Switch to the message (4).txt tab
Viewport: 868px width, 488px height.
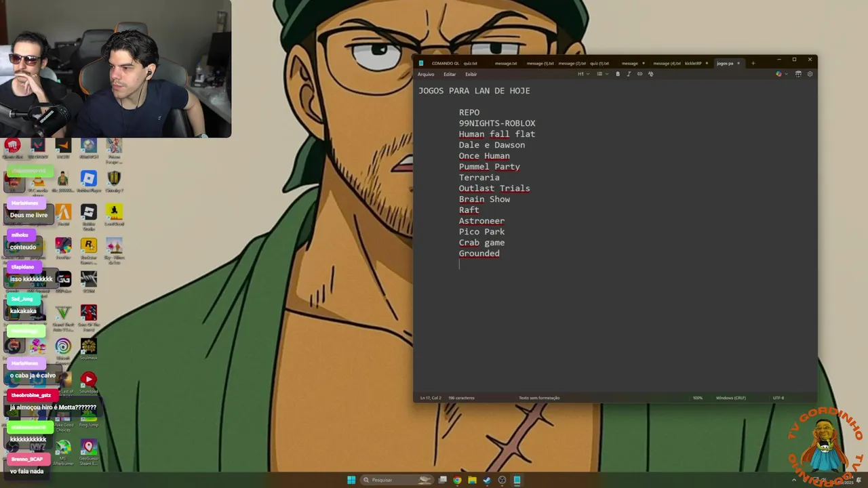pyautogui.click(x=667, y=63)
